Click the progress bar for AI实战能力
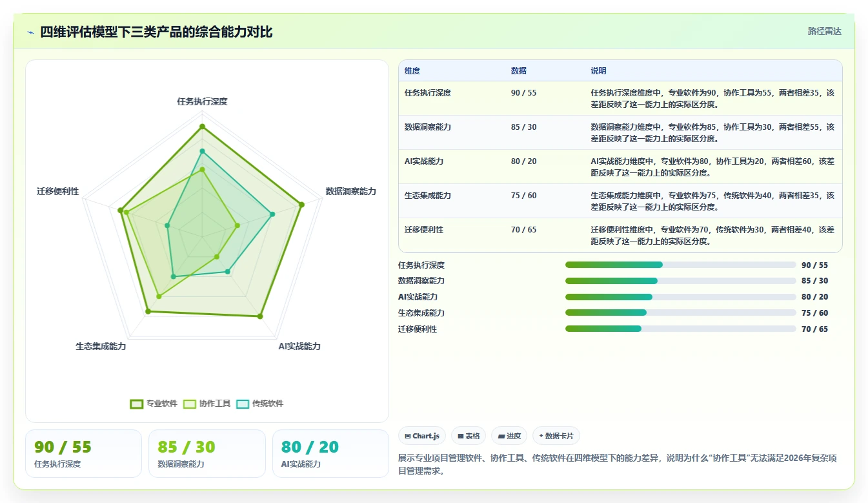This screenshot has width=868, height=503. (x=681, y=297)
